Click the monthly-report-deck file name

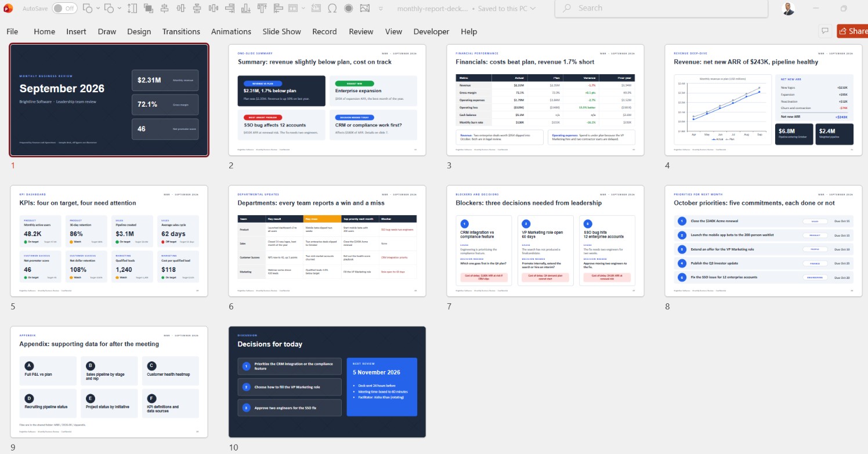tap(433, 9)
